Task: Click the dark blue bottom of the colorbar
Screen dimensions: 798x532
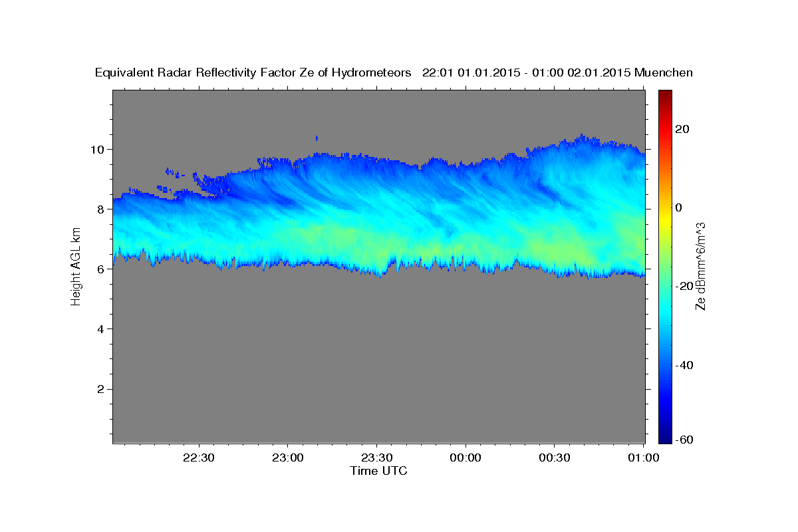Action: (665, 438)
